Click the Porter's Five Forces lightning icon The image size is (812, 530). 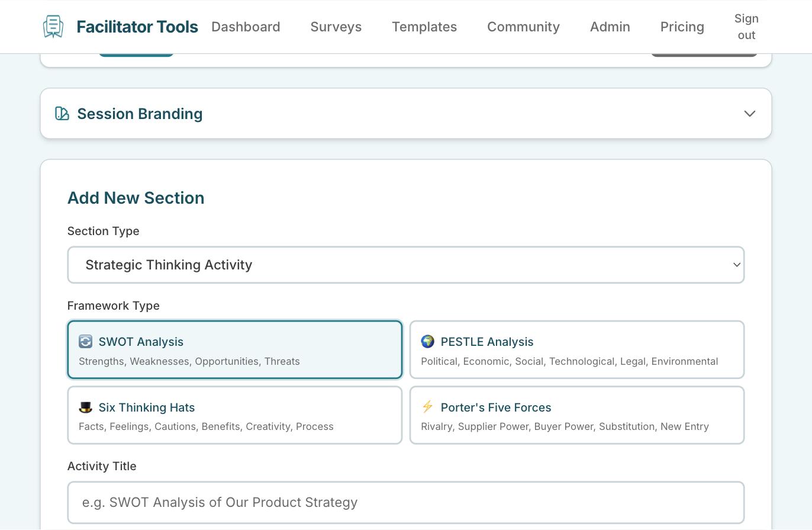[428, 407]
